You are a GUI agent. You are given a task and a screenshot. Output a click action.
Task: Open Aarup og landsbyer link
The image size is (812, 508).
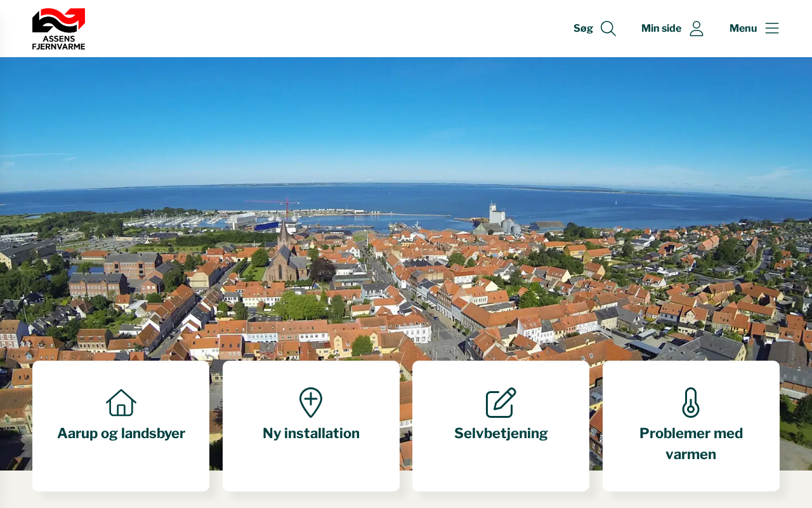121,434
